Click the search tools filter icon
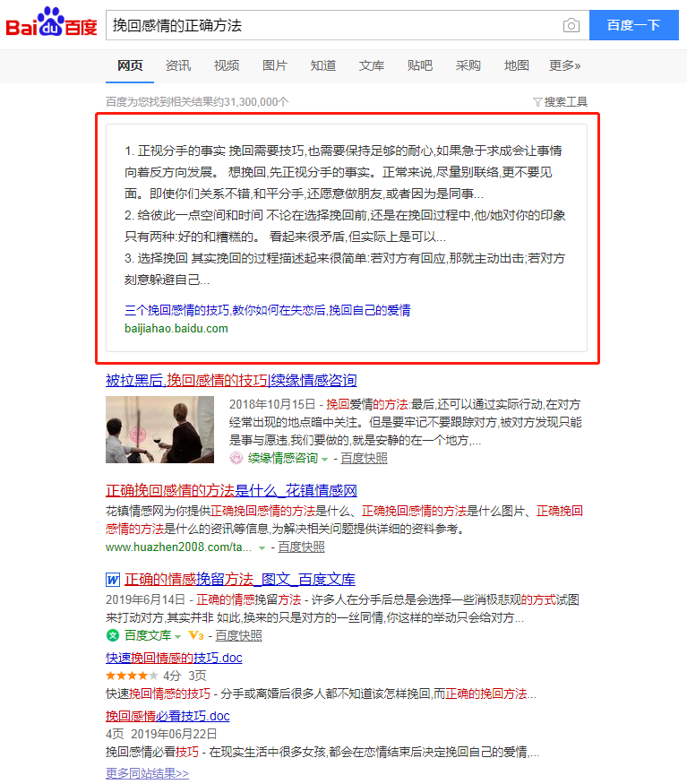This screenshot has height=784, width=687. tap(537, 102)
